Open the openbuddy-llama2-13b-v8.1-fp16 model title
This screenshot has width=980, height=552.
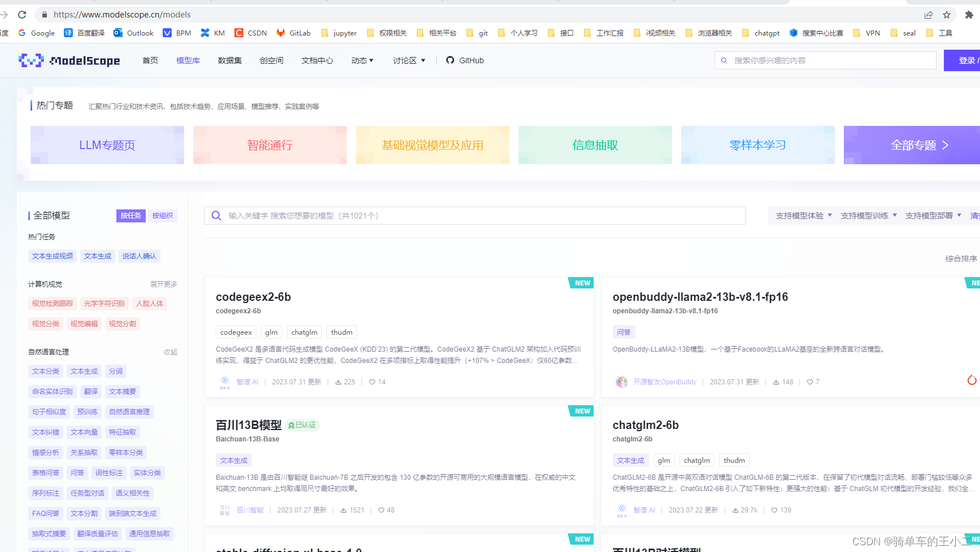click(x=700, y=297)
